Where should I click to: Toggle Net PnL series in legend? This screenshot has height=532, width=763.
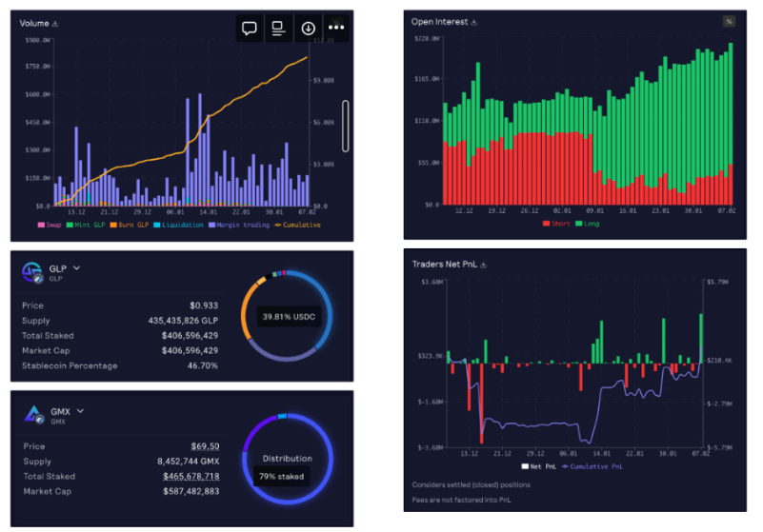(x=539, y=466)
